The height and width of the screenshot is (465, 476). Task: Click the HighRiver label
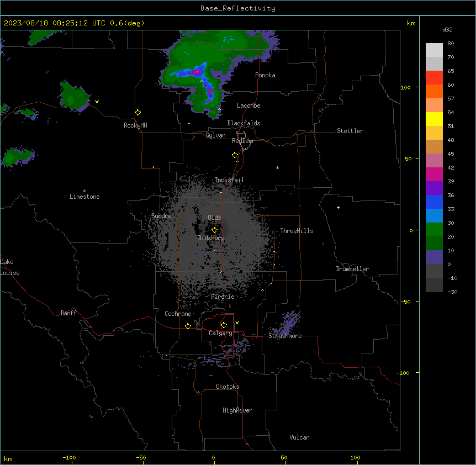pyautogui.click(x=237, y=410)
